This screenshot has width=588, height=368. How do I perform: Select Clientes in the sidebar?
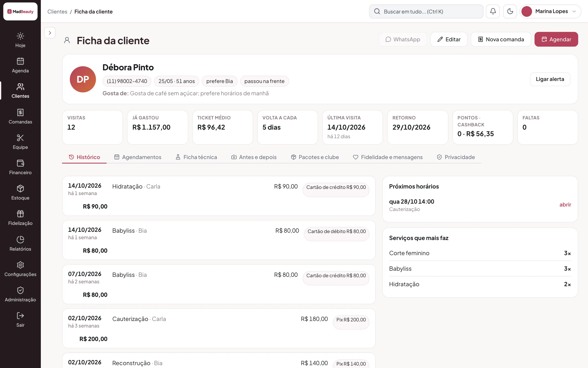click(x=20, y=91)
